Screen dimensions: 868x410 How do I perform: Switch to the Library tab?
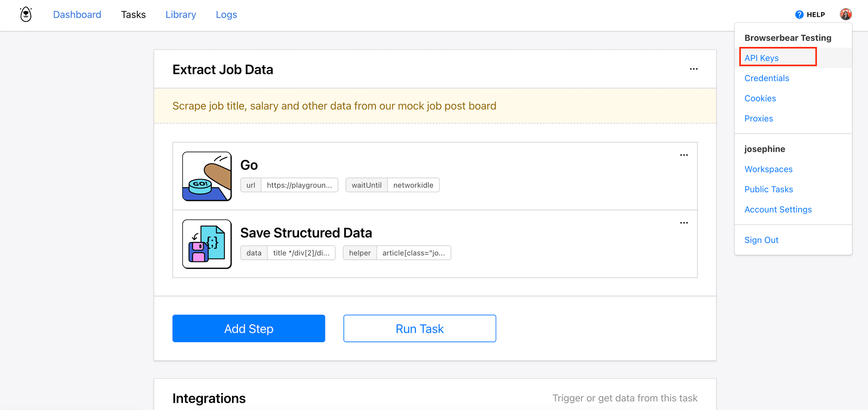tap(181, 15)
